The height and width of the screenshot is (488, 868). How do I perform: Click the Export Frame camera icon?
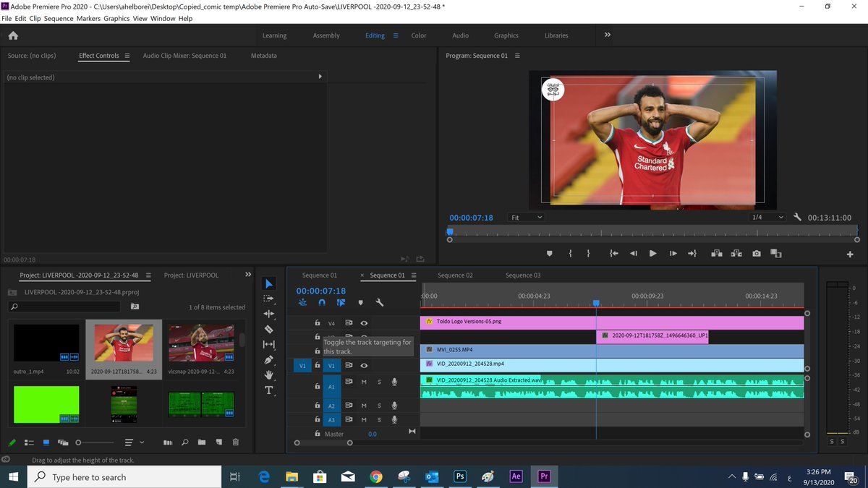756,254
